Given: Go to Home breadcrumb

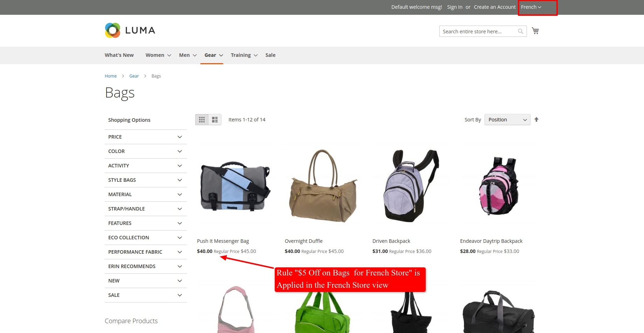Looking at the screenshot, I should (111, 76).
